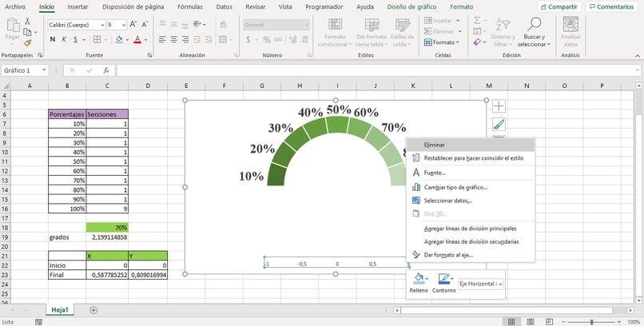Switch to the Fórmulas tab
644x326 pixels.
(190, 7)
